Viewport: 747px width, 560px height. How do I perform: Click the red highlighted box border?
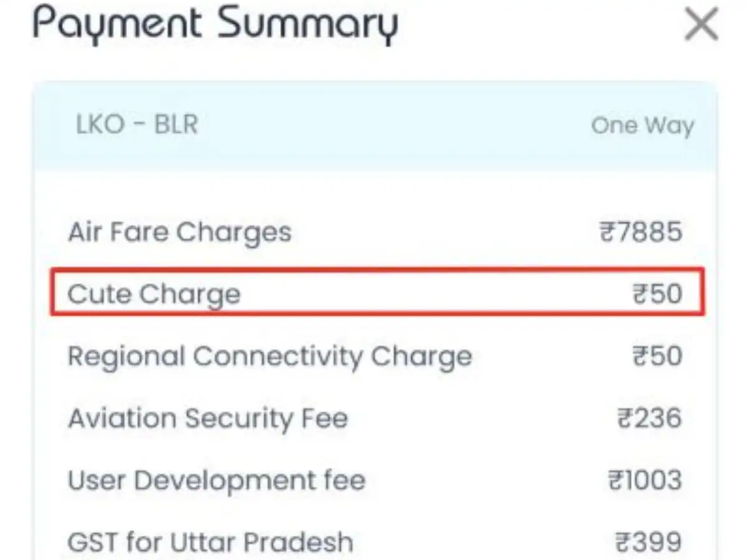click(x=377, y=269)
